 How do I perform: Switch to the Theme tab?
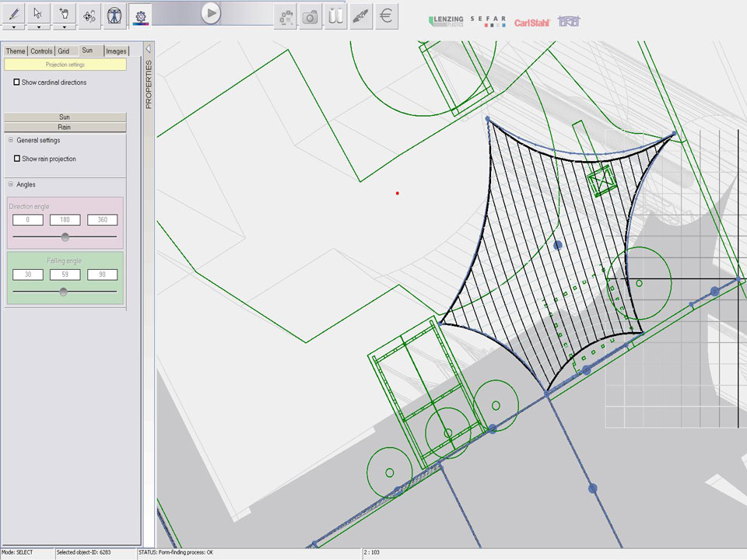tap(16, 51)
